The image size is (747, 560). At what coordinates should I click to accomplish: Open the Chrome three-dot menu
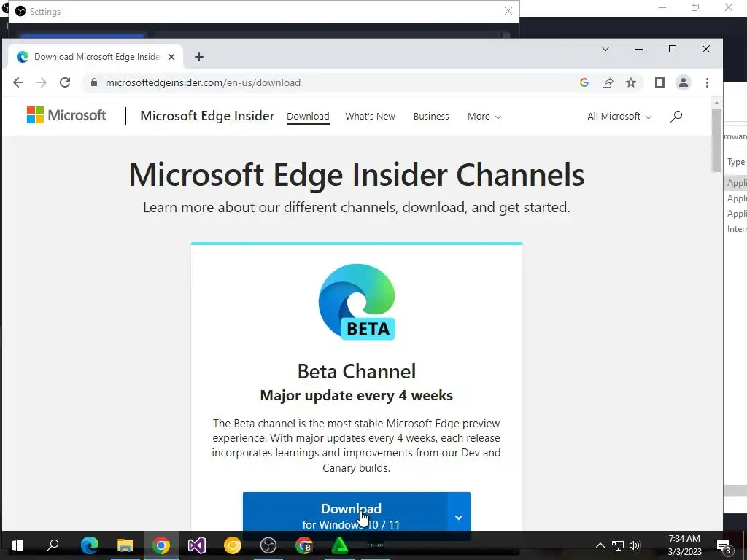tap(707, 82)
